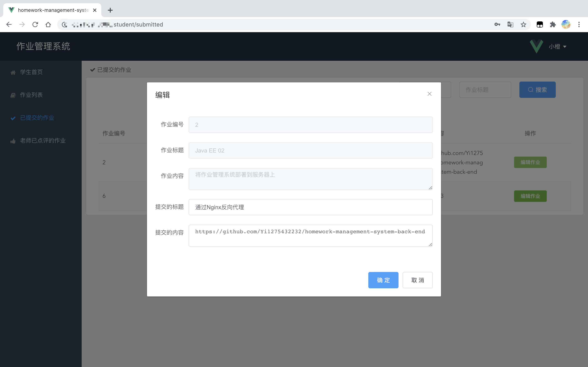
Task: Close the 编辑 dialog with the X
Action: (429, 94)
